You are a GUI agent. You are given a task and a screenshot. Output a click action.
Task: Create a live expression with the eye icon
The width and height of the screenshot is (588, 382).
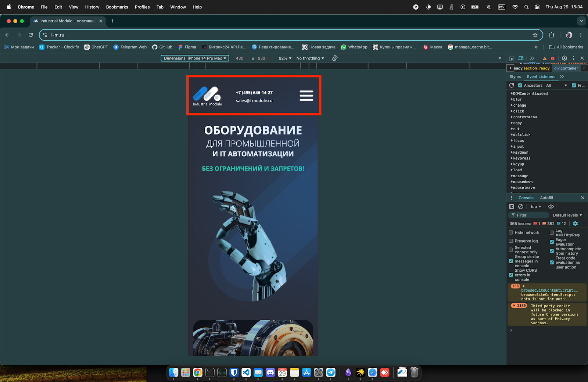click(x=551, y=207)
